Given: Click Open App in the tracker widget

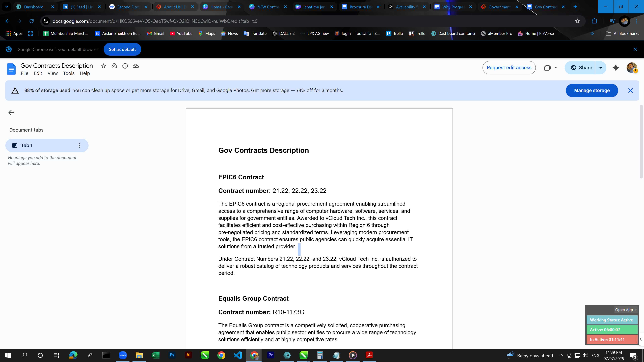Looking at the screenshot, I should click(626, 310).
